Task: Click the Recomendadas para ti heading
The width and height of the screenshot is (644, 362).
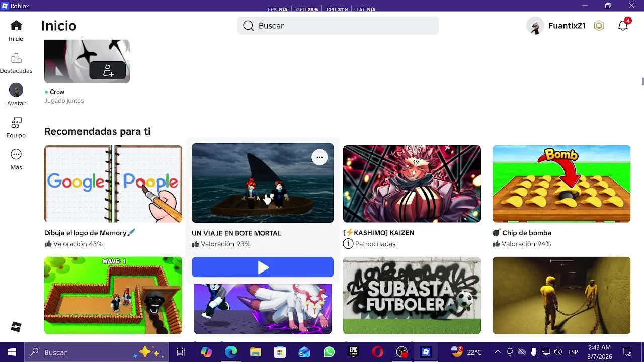Action: 97,131
